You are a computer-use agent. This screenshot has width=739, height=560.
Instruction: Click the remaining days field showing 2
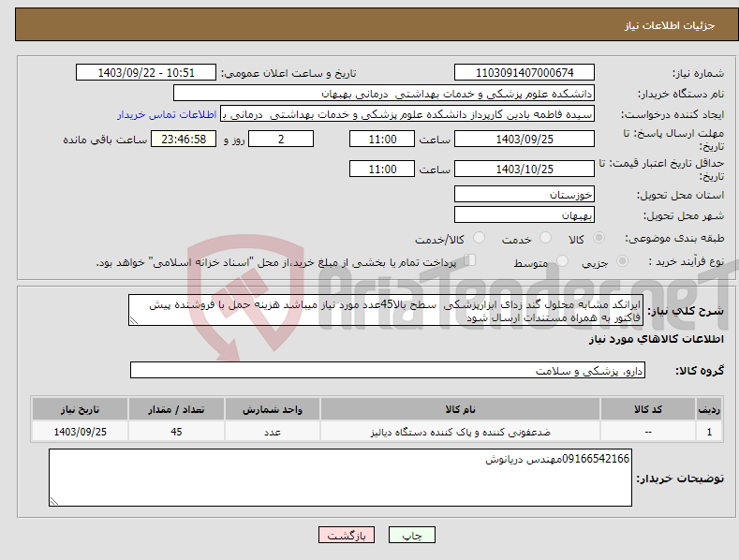(x=281, y=139)
